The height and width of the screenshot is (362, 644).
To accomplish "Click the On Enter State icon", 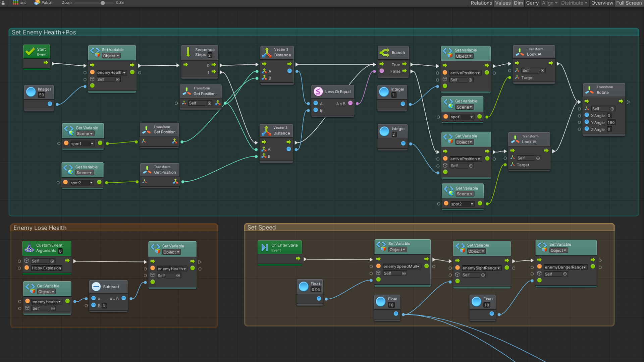I will 264,247.
